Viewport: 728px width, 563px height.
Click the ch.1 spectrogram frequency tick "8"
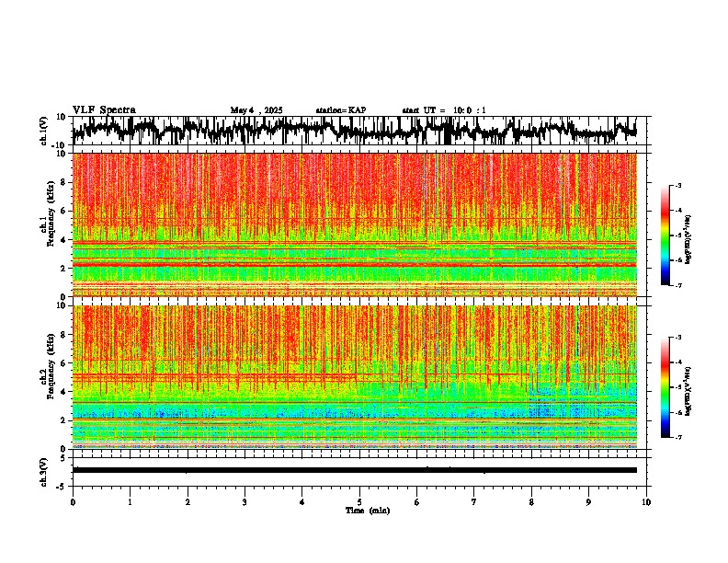click(64, 182)
